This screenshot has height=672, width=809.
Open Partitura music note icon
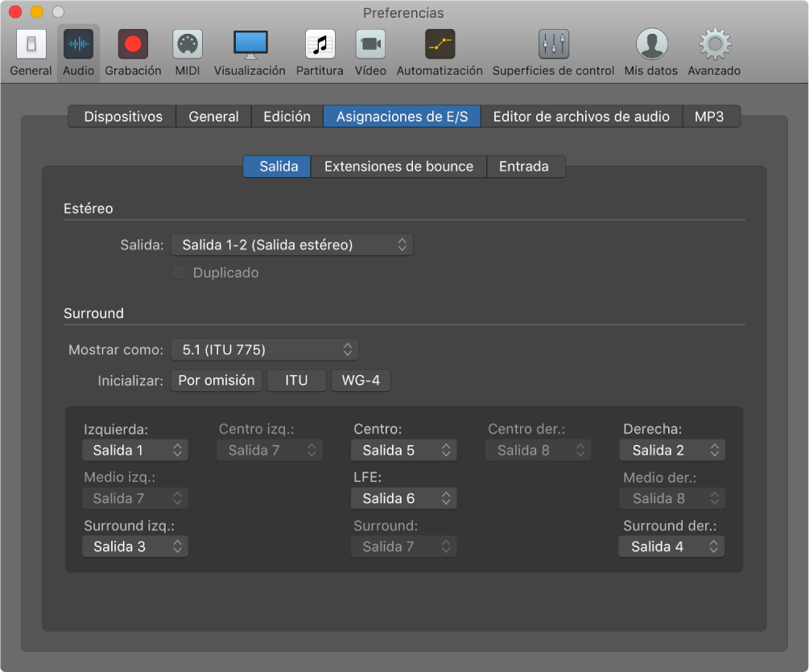point(320,44)
